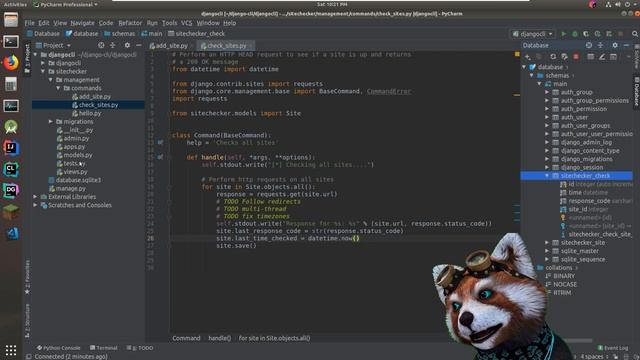Viewport: 640px width, 360px height.
Task: Hide the Database panel with minus icon
Action: click(627, 45)
